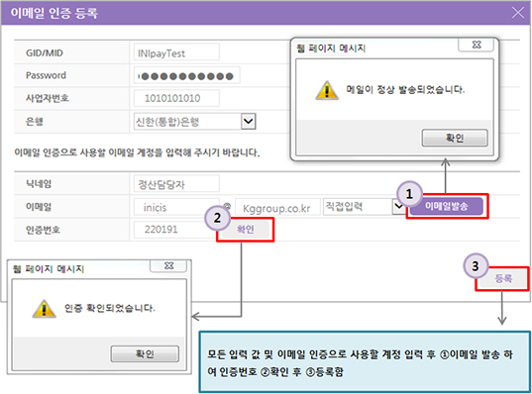The width and height of the screenshot is (532, 394).
Task: Close the mail-sent web page message popup
Action: [476, 45]
